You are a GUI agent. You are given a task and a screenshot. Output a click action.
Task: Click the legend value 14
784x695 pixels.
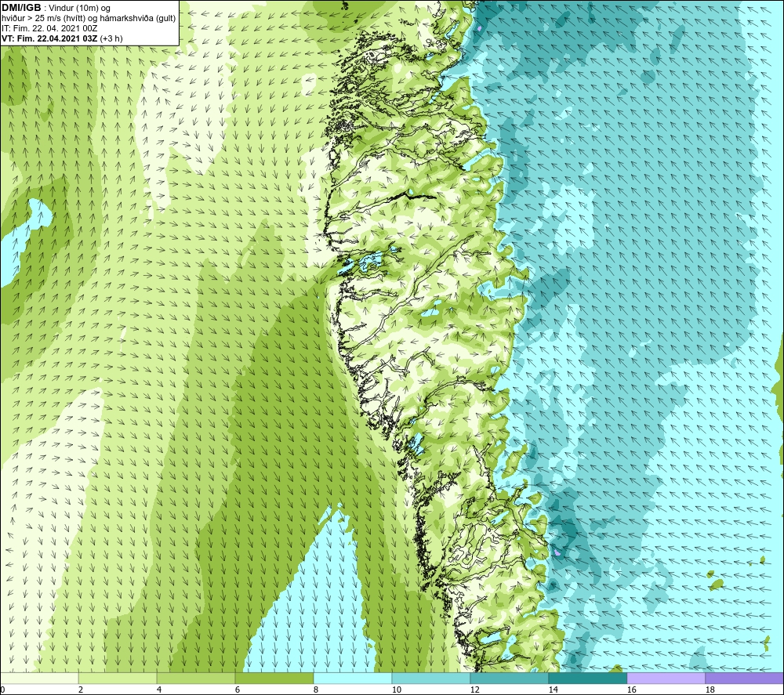[x=553, y=690]
